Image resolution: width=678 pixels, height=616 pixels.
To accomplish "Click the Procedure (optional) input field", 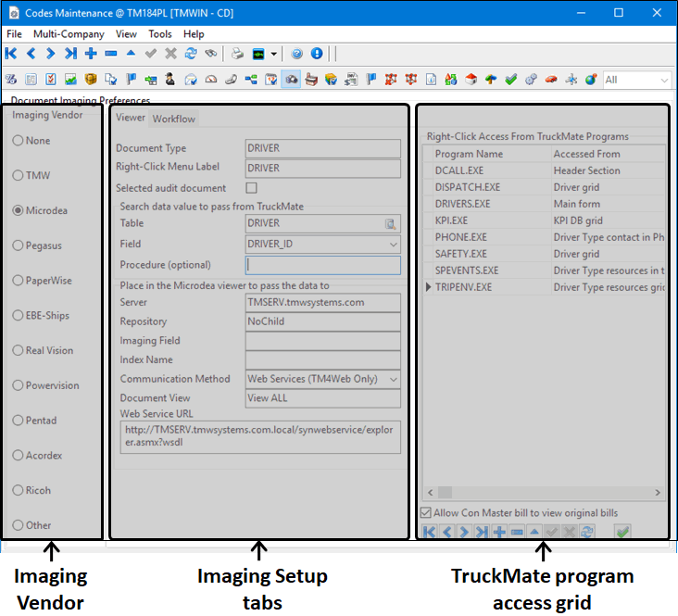I will point(322,265).
